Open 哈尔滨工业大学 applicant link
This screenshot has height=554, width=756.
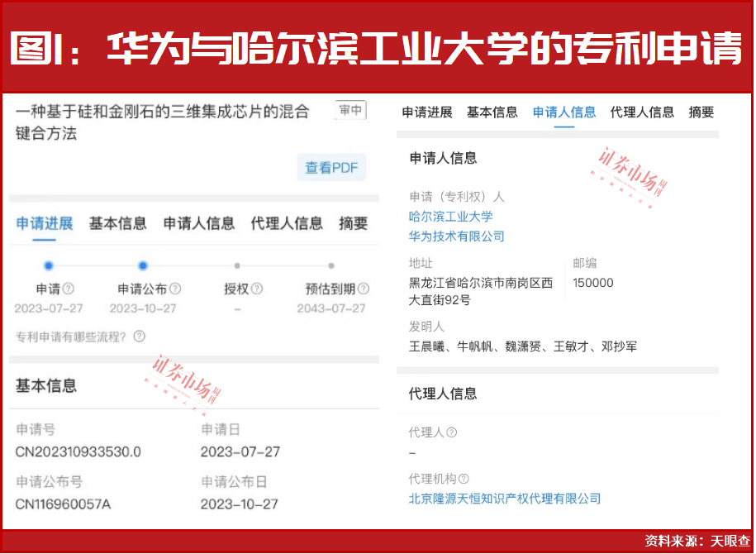coord(451,217)
